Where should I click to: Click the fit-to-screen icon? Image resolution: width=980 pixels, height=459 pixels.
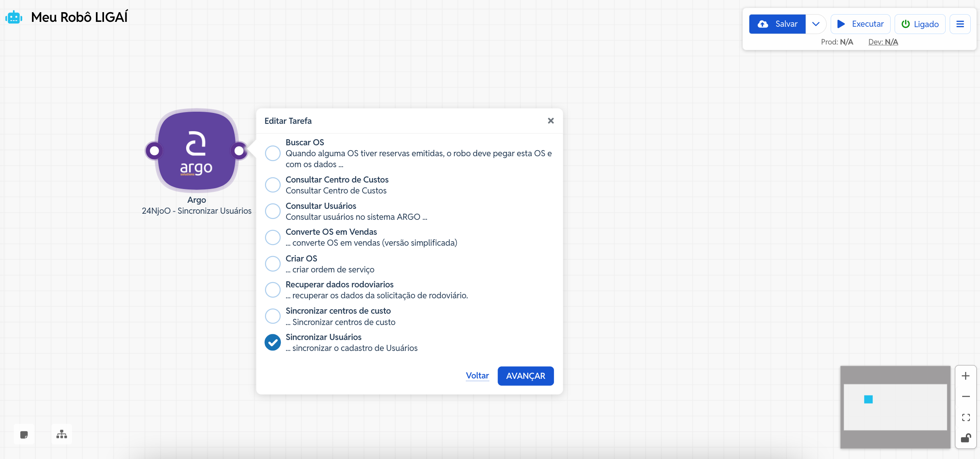click(x=965, y=417)
